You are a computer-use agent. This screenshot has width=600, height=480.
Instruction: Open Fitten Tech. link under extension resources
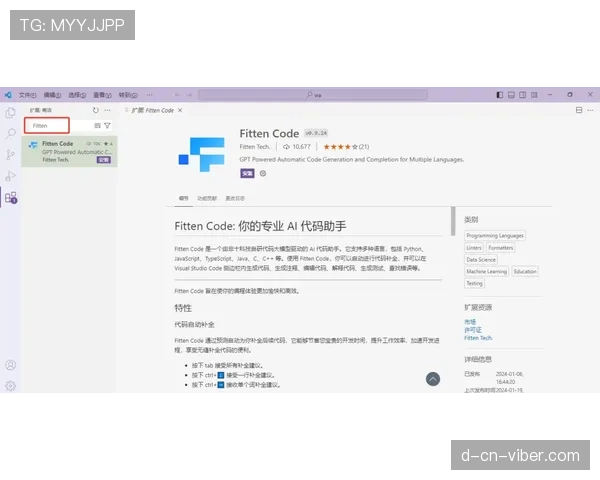pyautogui.click(x=478, y=338)
